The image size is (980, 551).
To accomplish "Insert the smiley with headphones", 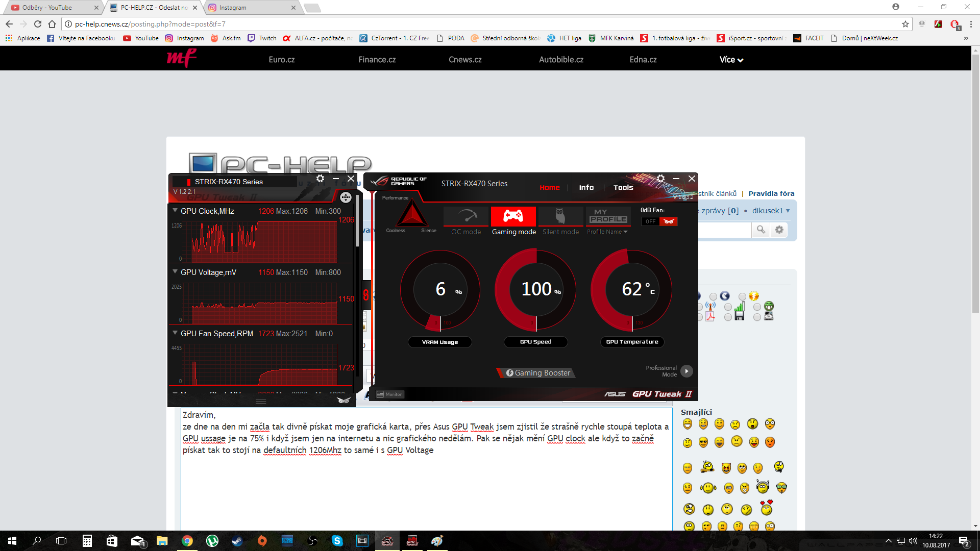I will (x=763, y=487).
